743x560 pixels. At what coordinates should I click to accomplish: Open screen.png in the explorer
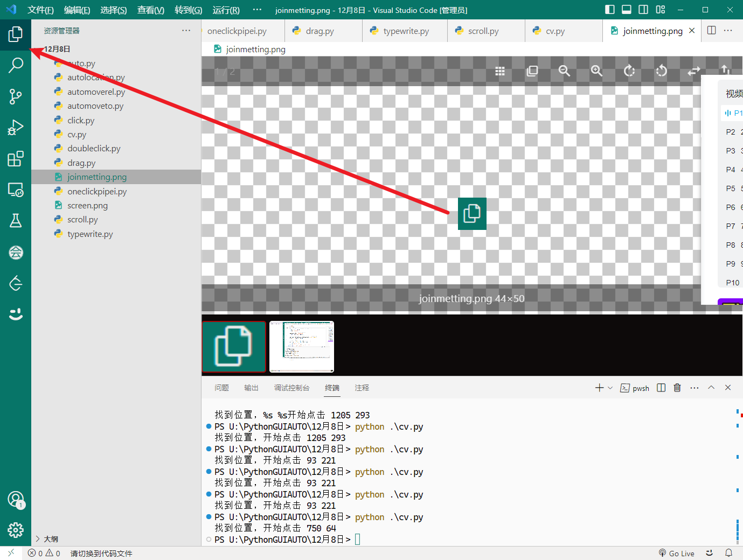point(116,205)
